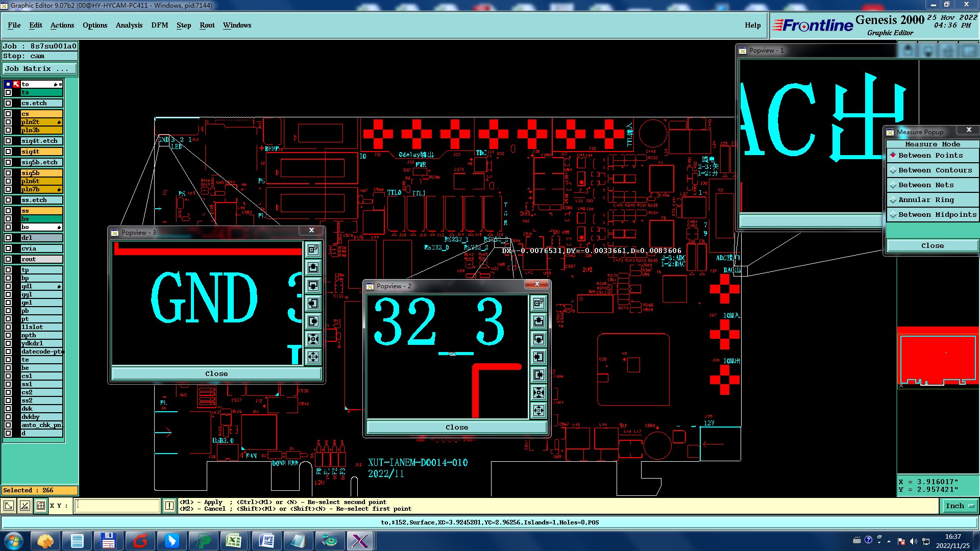The image size is (980, 551).
Task: Click pan-right arrow icon in Popview 2
Action: pyautogui.click(x=538, y=374)
